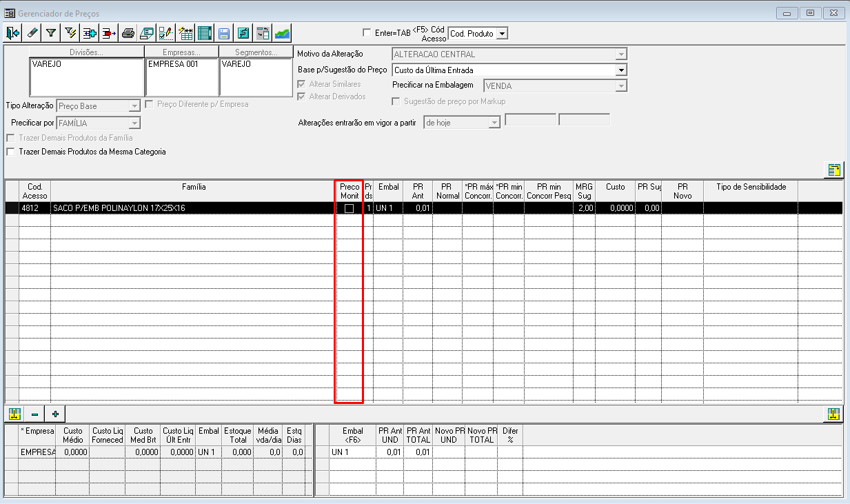Click the funnel with lightning quick-filter icon
This screenshot has height=504, width=850.
coord(70,32)
